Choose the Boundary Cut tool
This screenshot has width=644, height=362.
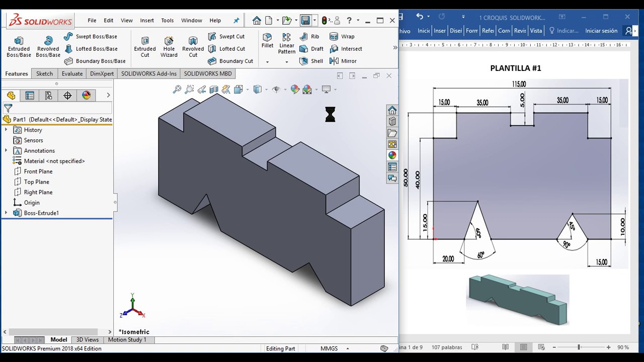pyautogui.click(x=230, y=61)
